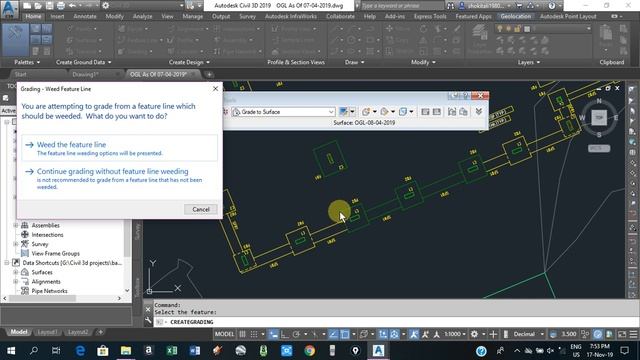Open the Annotate ribbon tab
The image size is (640, 360).
[x=84, y=16]
